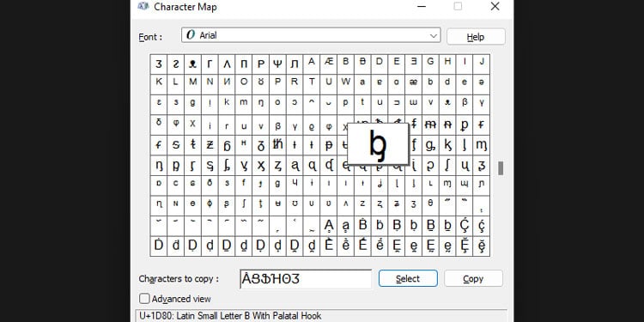Select the small capital W character cell
The height and width of the screenshot is (322, 644).
pos(345,84)
